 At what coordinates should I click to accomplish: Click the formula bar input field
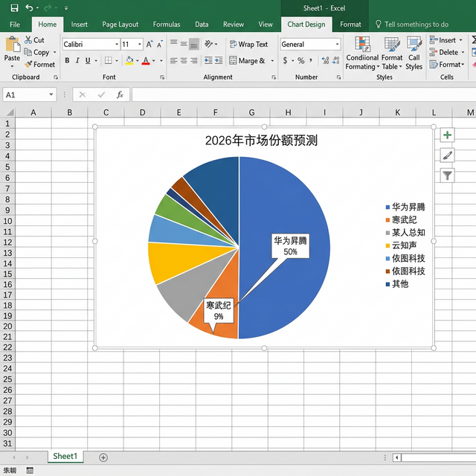(304, 94)
